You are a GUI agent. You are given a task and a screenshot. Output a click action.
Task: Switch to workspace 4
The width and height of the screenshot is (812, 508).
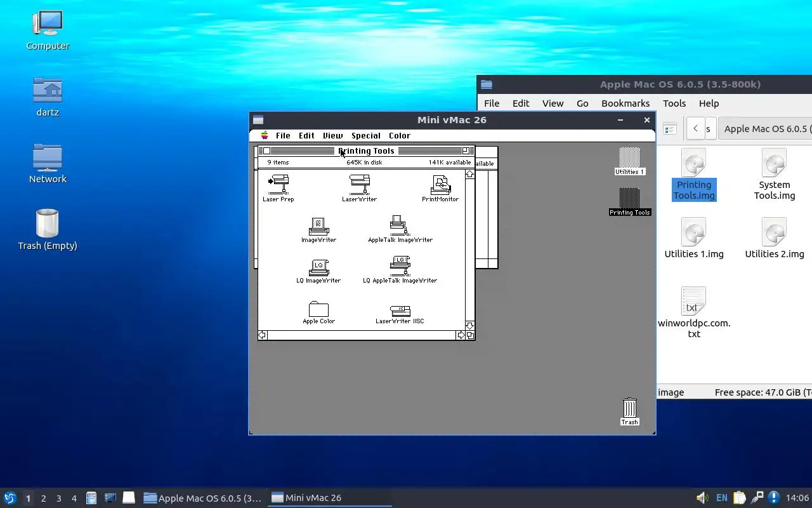(x=74, y=498)
